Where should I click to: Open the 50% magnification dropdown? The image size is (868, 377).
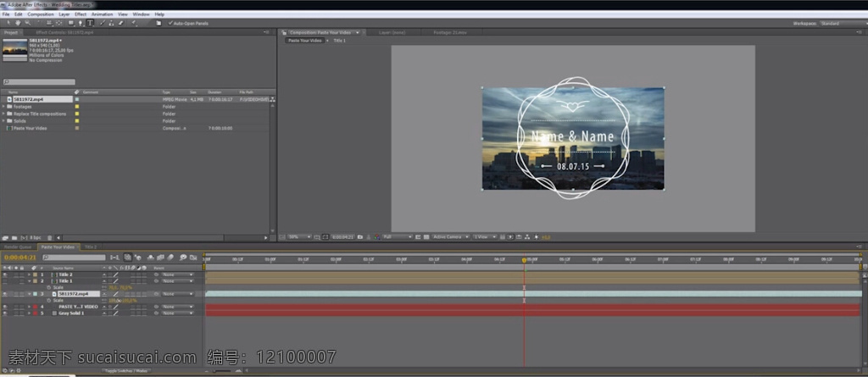pyautogui.click(x=299, y=237)
